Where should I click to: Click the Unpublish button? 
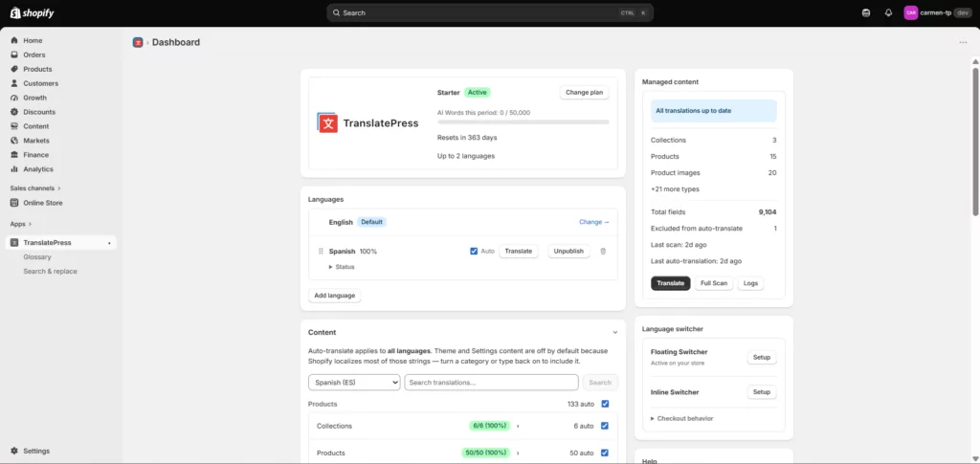click(568, 251)
